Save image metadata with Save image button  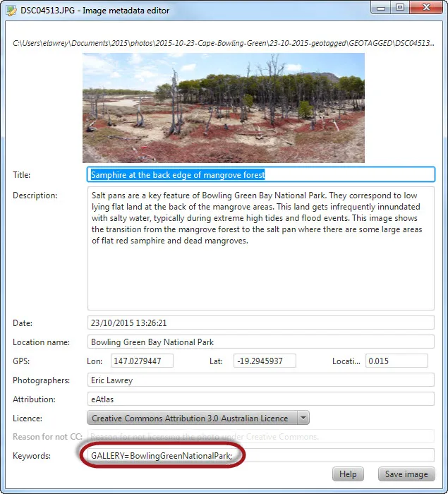406,474
